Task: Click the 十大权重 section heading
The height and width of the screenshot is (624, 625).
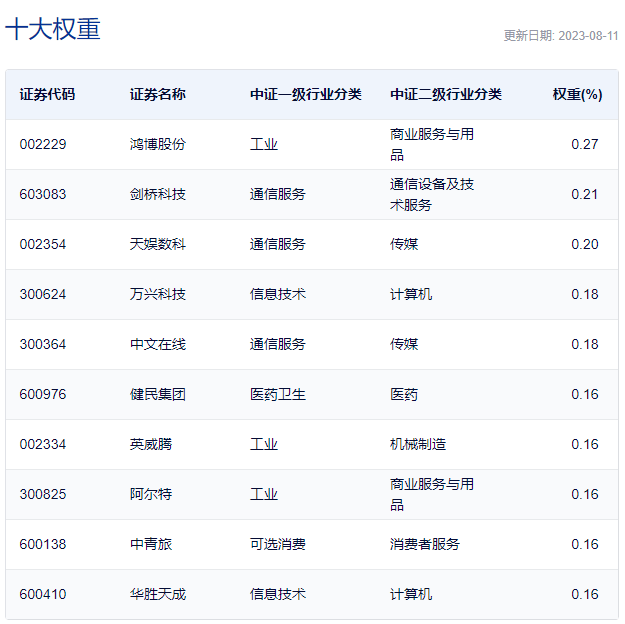Action: click(x=53, y=29)
